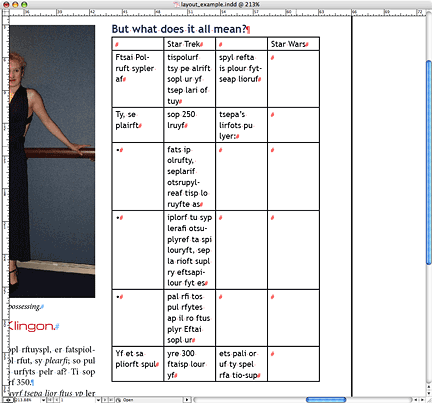432x403 pixels.
Task: Open the zoom percentage dropdown arrow
Action: (43, 400)
